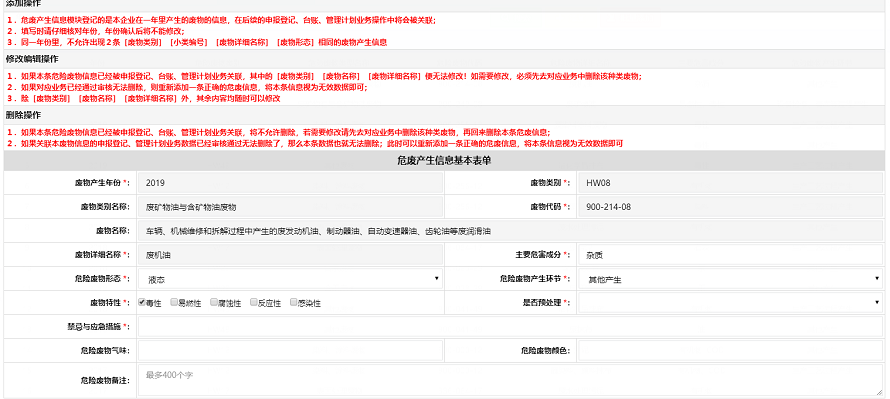This screenshot has height=399, width=890.
Task: Click the 废物类别 field showing HW08
Action: point(731,183)
